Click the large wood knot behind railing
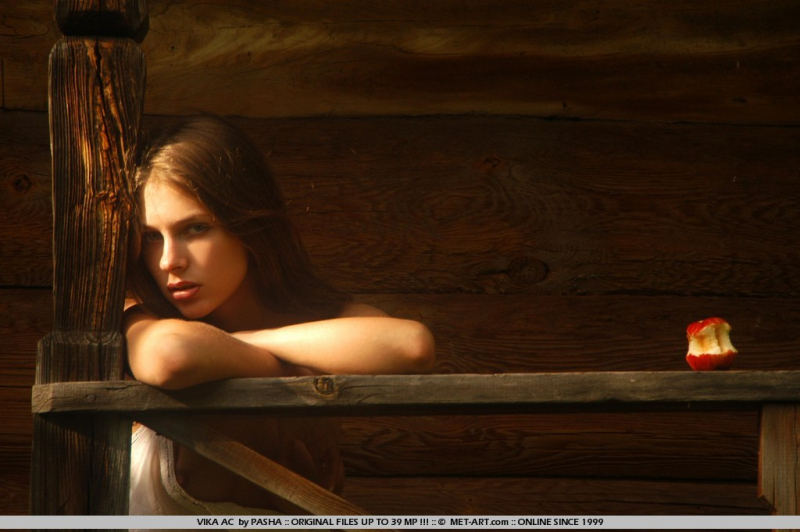This screenshot has width=800, height=532. pyautogui.click(x=528, y=270)
